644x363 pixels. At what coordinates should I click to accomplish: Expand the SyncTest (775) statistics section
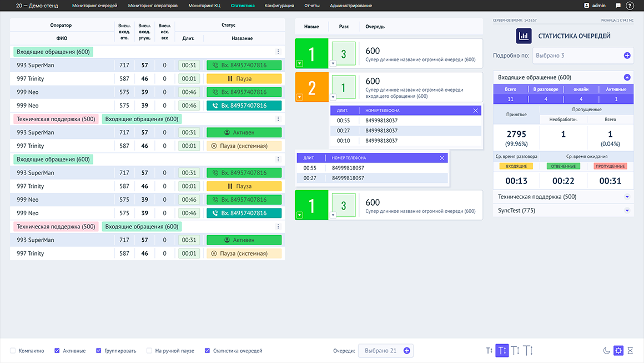click(x=627, y=211)
